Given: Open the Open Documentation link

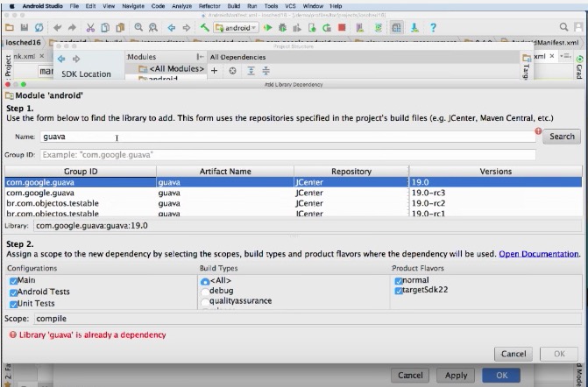Looking at the screenshot, I should click(539, 254).
